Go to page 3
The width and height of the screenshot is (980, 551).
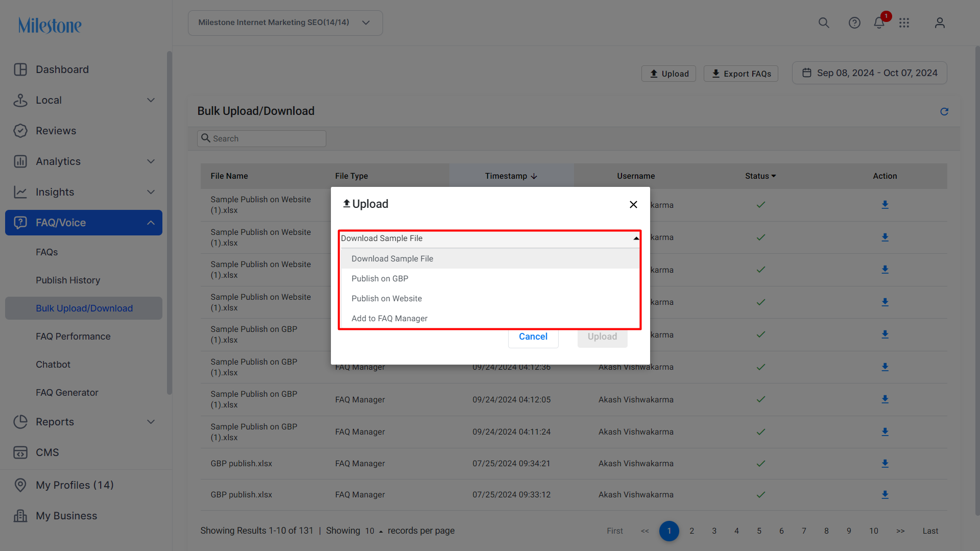click(x=714, y=531)
